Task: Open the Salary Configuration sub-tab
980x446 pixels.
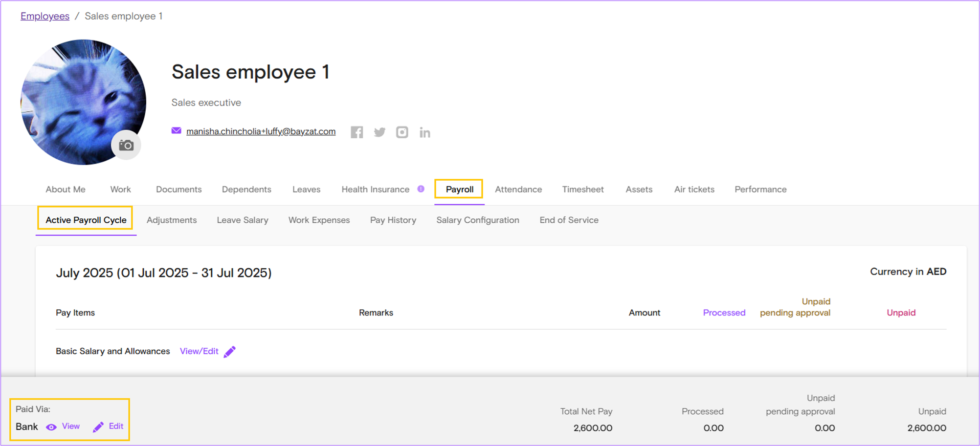Action: pyautogui.click(x=478, y=220)
